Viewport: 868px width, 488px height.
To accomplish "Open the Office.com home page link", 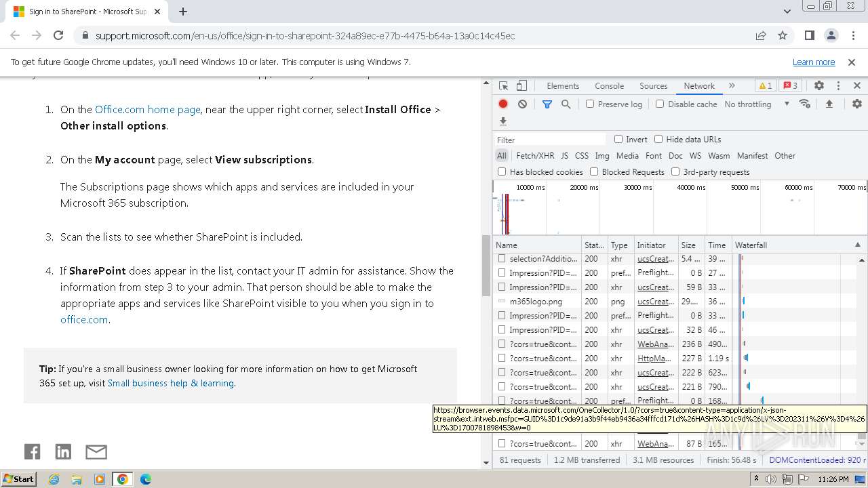I will coord(148,109).
